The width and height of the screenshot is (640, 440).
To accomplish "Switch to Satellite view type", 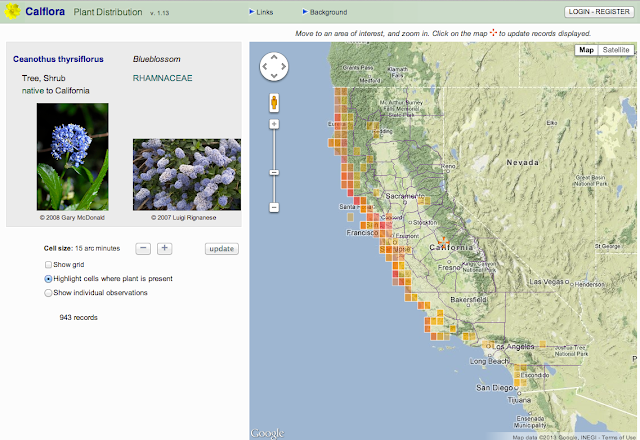I will (x=616, y=50).
